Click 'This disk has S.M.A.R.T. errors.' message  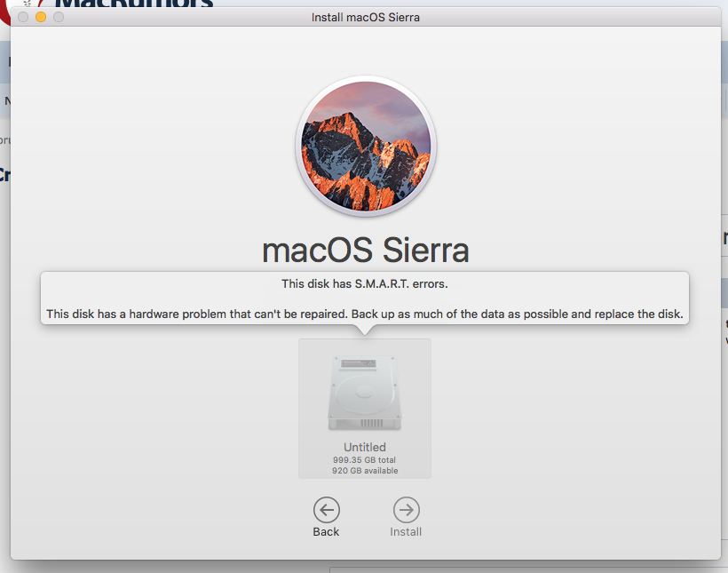[x=365, y=284]
